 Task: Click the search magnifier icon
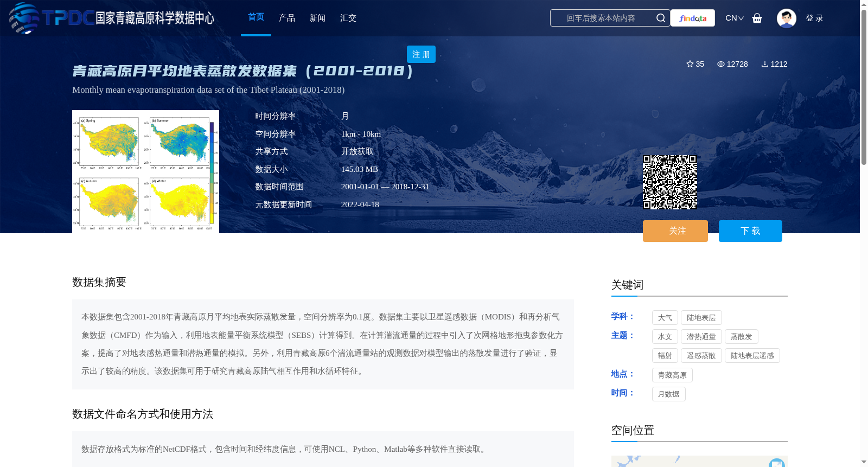coord(660,18)
